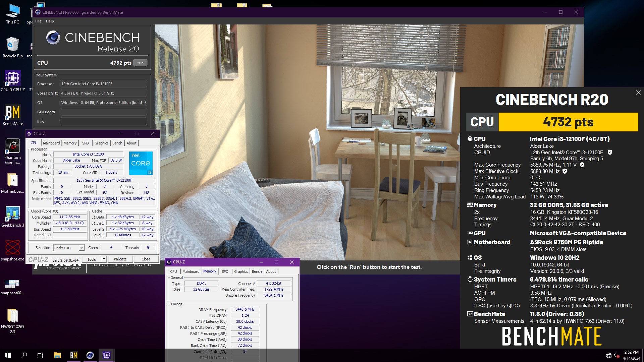The image size is (644, 362).
Task: Open CPU tab in lower CPU-Z window
Action: click(x=173, y=271)
